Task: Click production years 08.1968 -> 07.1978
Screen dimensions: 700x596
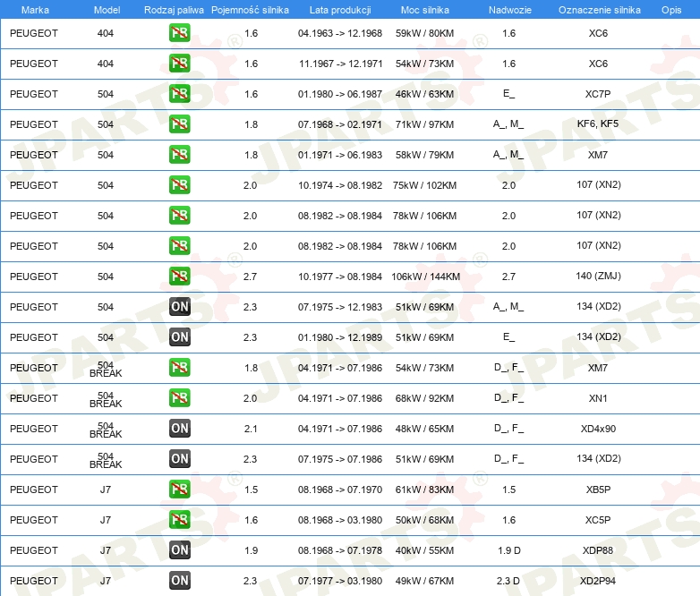Action: (x=340, y=550)
